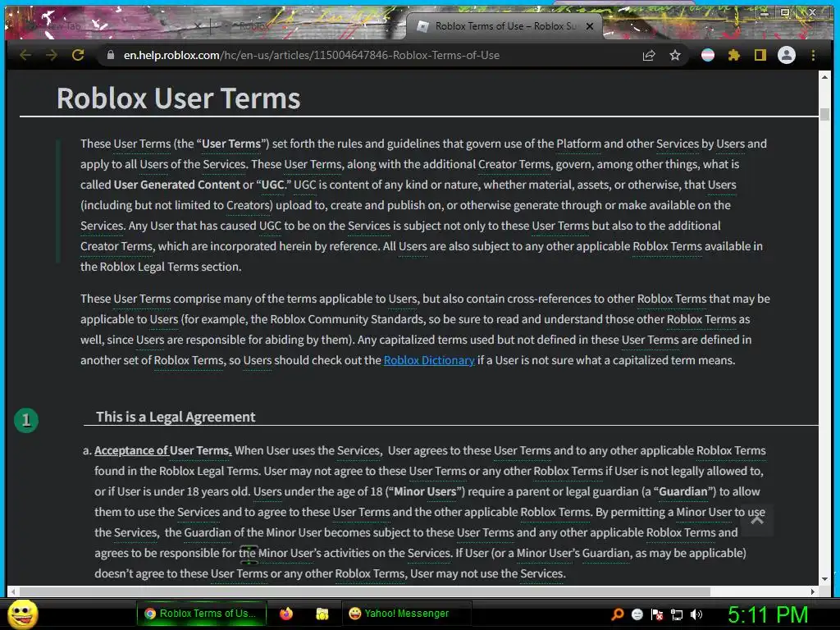Viewport: 840px width, 630px height.
Task: Click the horizontal scrollbar left arrow
Action: (x=13, y=592)
